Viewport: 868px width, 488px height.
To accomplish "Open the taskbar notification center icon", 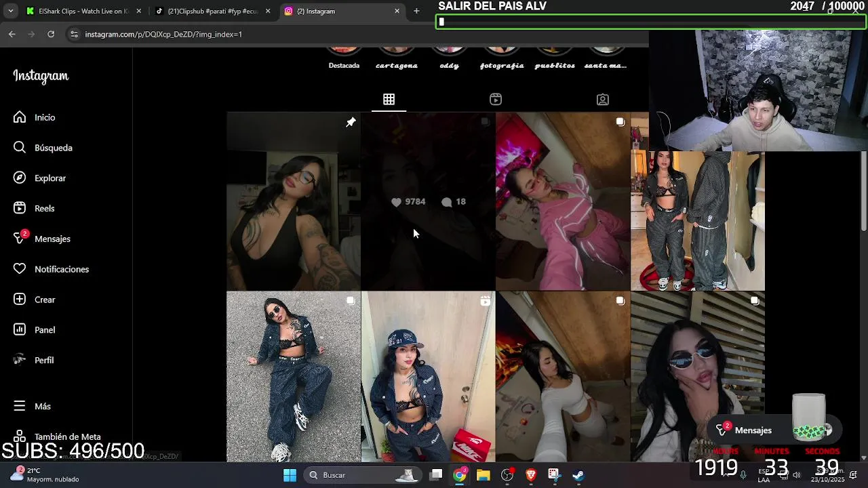I will coord(853,474).
